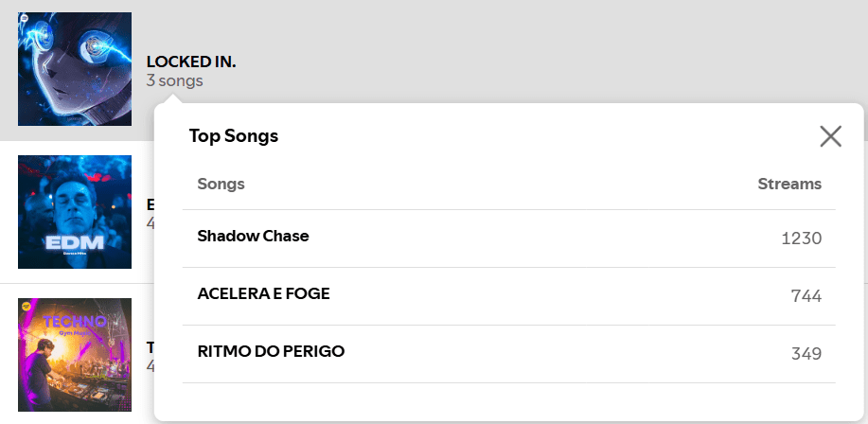Select the Shadow Chase song row
868x424 pixels.
pyautogui.click(x=253, y=236)
